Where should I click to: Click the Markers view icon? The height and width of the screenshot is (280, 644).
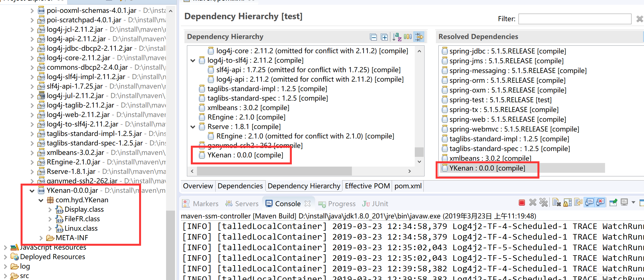tap(186, 204)
